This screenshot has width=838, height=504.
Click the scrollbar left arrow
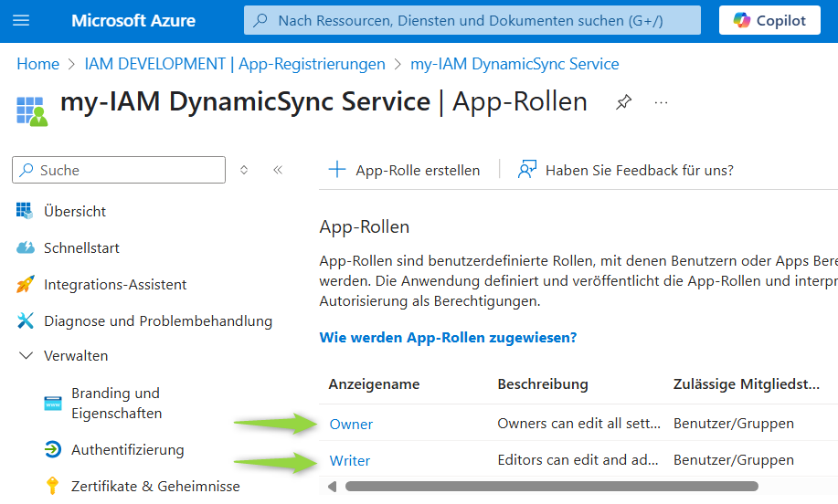(332, 487)
